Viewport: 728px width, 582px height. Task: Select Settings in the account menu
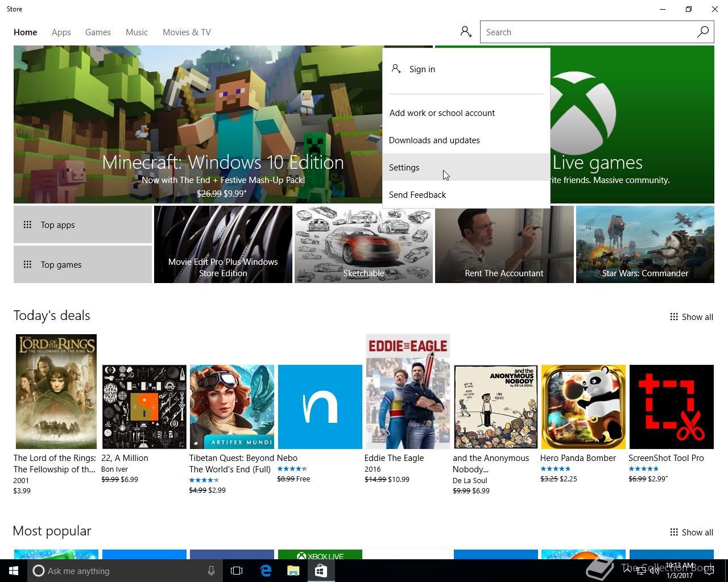466,167
